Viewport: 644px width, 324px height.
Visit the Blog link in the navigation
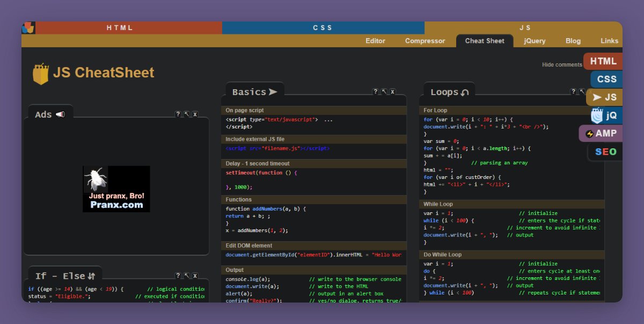coord(573,41)
